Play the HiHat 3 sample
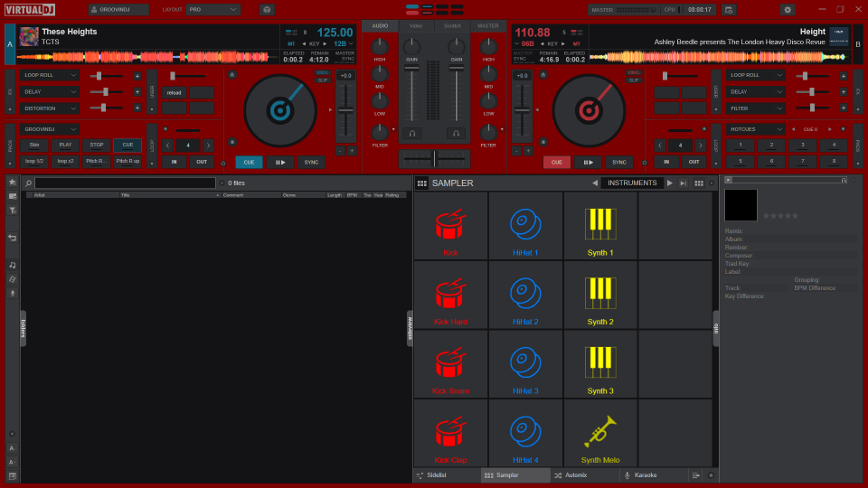Viewport: 868px width, 488px height. pyautogui.click(x=525, y=364)
